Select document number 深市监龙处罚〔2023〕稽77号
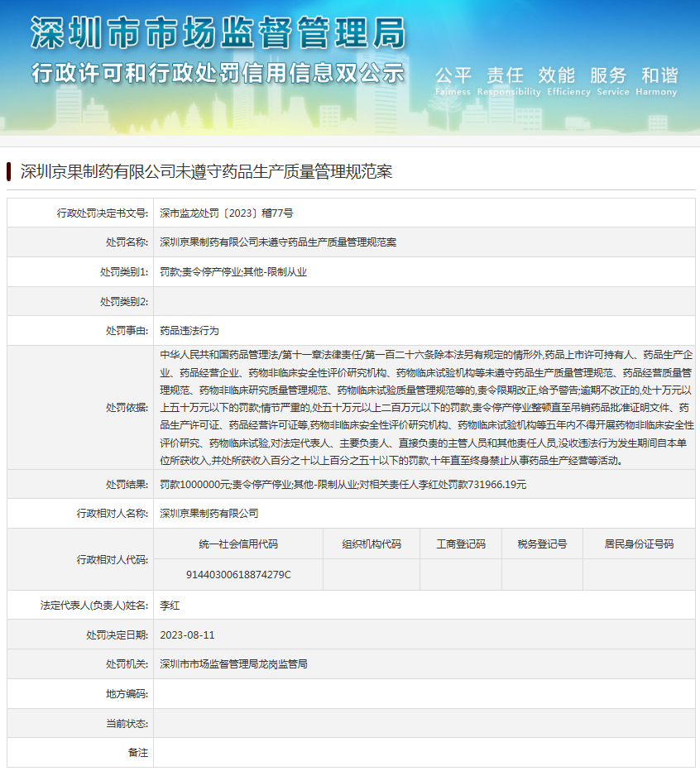700x771 pixels. click(x=226, y=213)
